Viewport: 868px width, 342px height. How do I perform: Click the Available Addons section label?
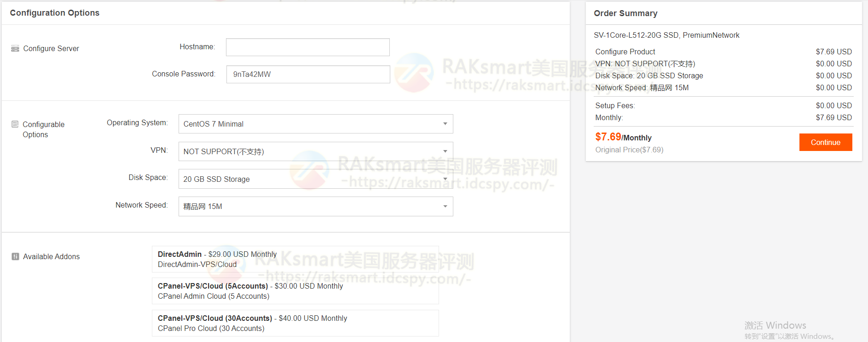[51, 256]
